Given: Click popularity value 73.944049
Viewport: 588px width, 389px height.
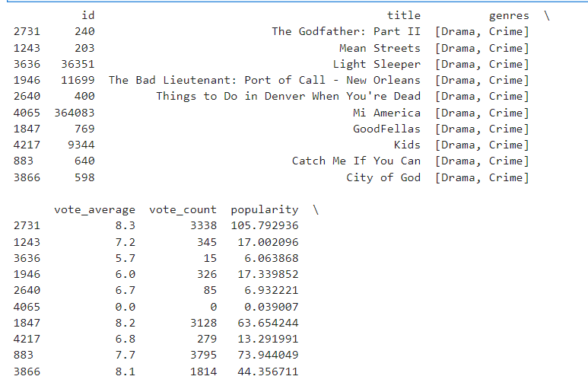Looking at the screenshot, I should 268,355.
